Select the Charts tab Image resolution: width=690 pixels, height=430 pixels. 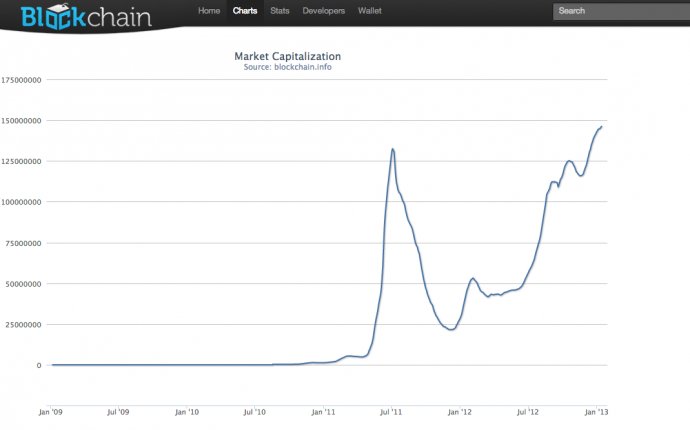tap(245, 11)
